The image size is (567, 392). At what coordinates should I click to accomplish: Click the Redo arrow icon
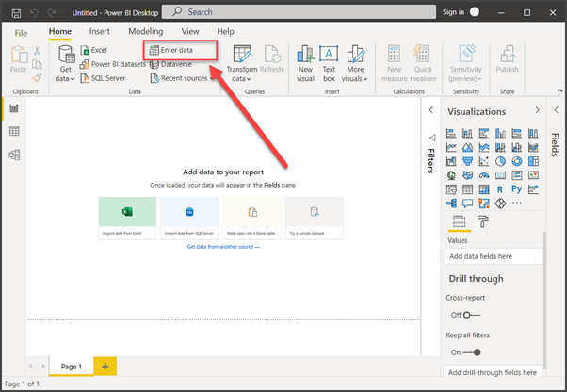pos(52,13)
